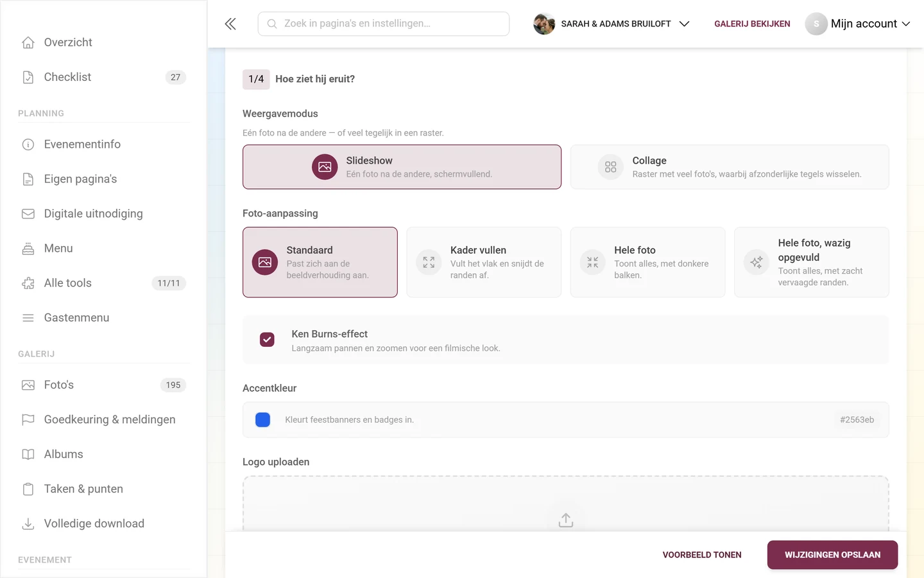Click the upload icon in Logo uploaden area
This screenshot has width=924, height=578.
coord(565,520)
